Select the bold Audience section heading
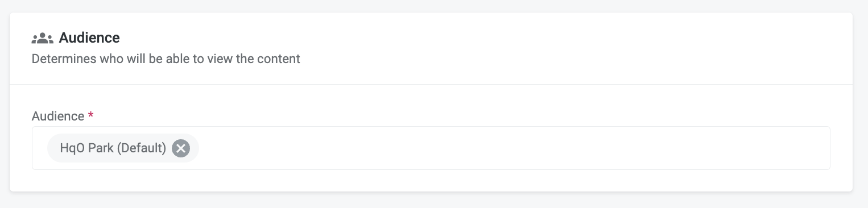This screenshot has height=208, width=868. (89, 38)
